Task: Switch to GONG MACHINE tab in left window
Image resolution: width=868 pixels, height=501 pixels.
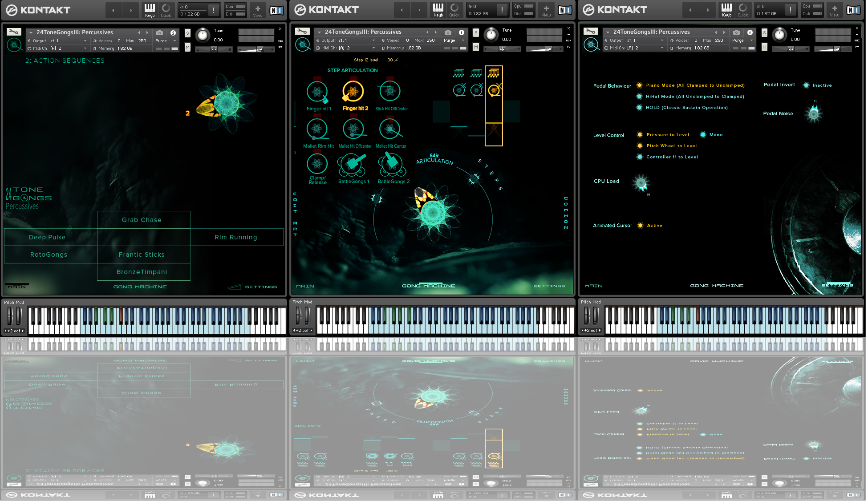Action: (140, 287)
